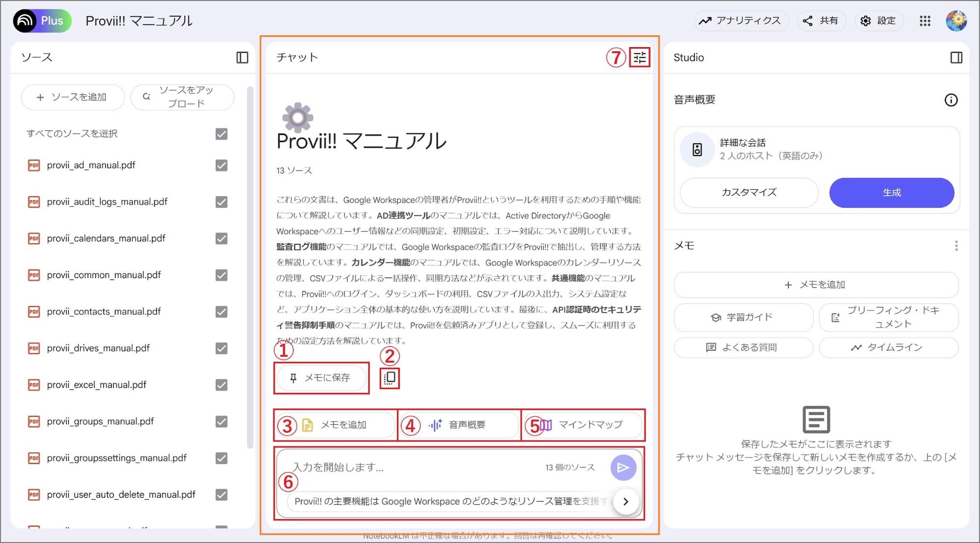
Task: Click the 13 個のソース label in chat box
Action: 570,467
